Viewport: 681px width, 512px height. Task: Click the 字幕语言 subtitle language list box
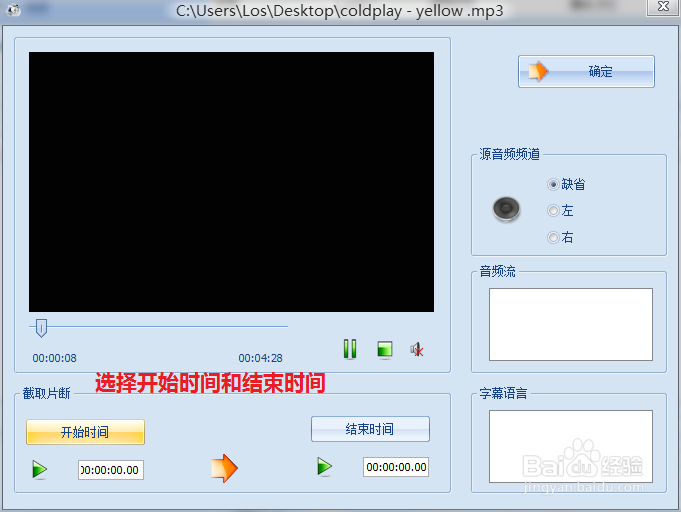(571, 446)
